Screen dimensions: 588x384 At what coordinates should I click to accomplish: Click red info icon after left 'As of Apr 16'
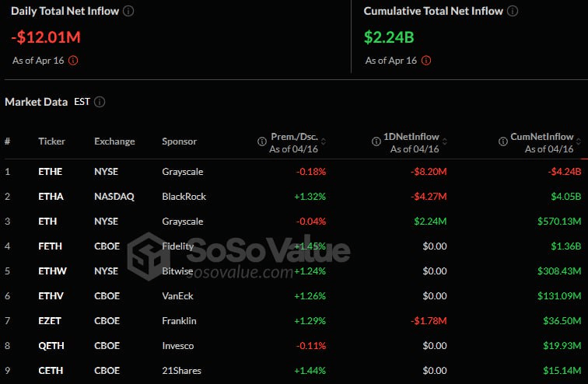pyautogui.click(x=73, y=61)
